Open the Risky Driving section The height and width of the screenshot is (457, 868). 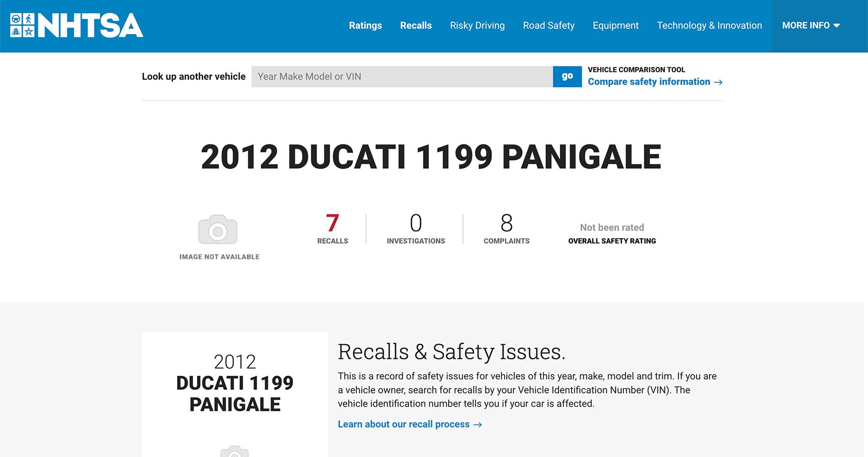[x=477, y=25]
